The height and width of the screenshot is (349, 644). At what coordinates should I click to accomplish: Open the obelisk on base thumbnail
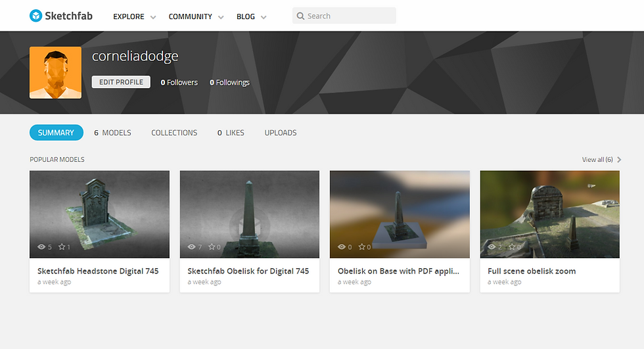(x=400, y=214)
